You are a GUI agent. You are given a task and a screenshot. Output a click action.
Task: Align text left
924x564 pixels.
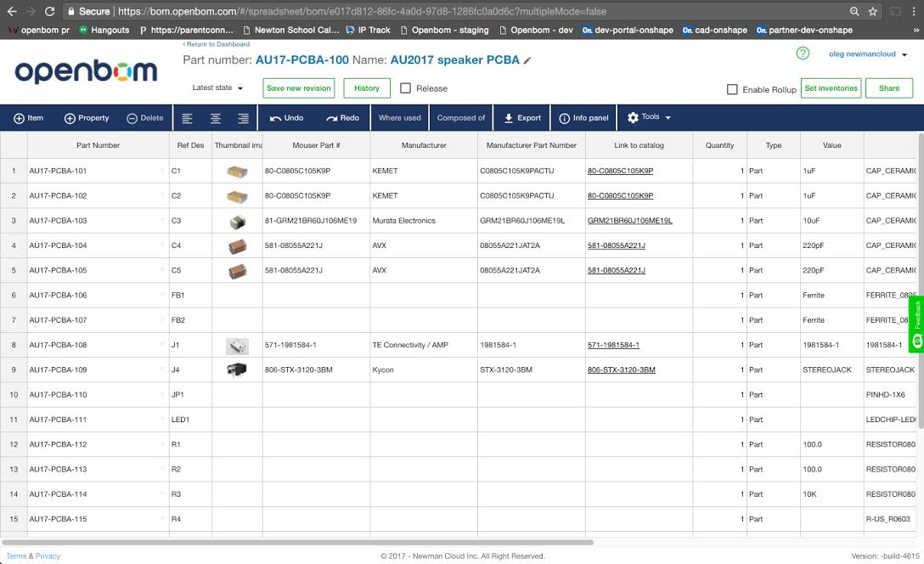pyautogui.click(x=188, y=118)
